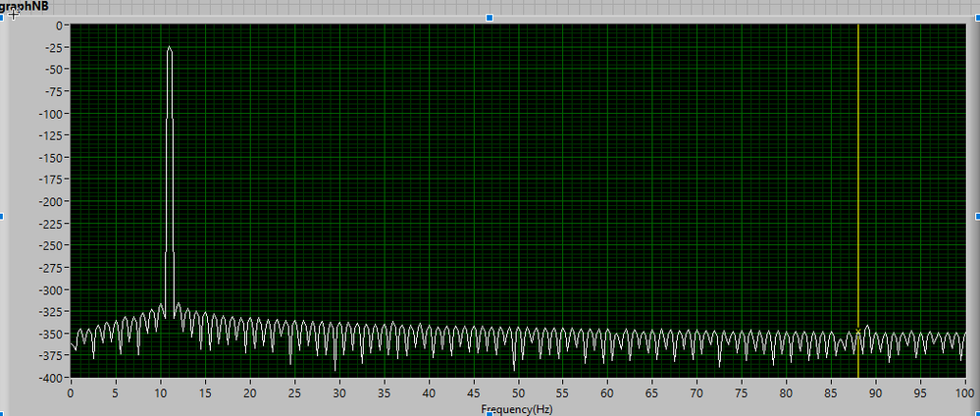
Task: Click frequency axis tick label 65
Action: tap(652, 393)
